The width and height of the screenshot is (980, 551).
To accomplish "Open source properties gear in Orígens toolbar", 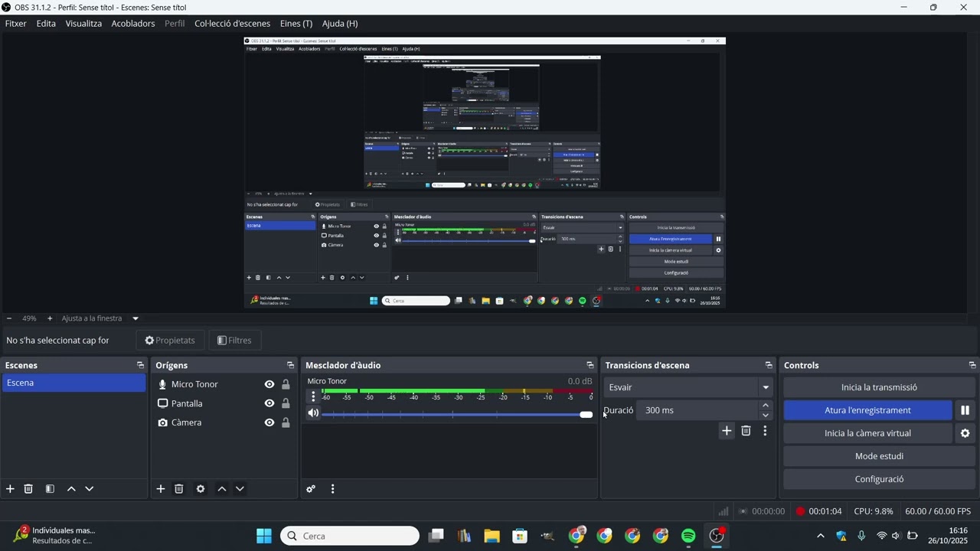I will click(201, 489).
